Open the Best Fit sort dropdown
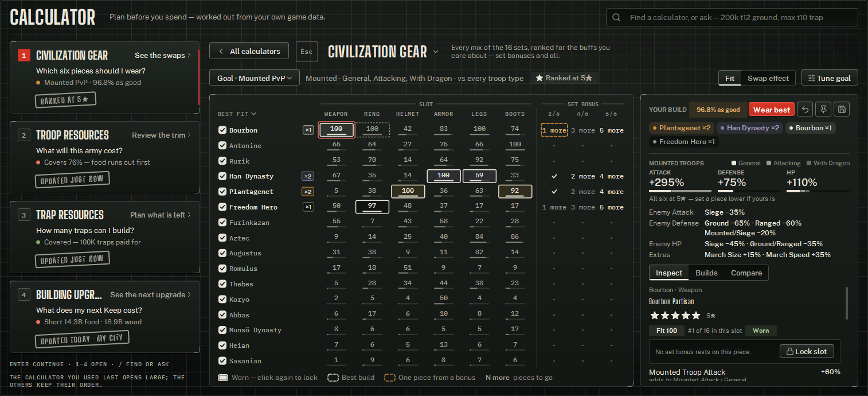This screenshot has width=868, height=396. (237, 114)
